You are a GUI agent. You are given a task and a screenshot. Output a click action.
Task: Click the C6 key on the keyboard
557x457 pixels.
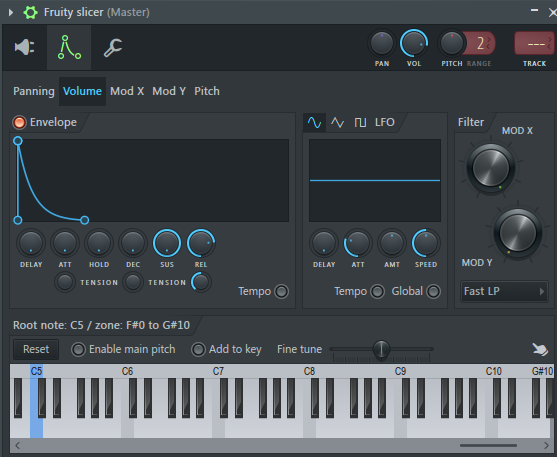pyautogui.click(x=127, y=428)
